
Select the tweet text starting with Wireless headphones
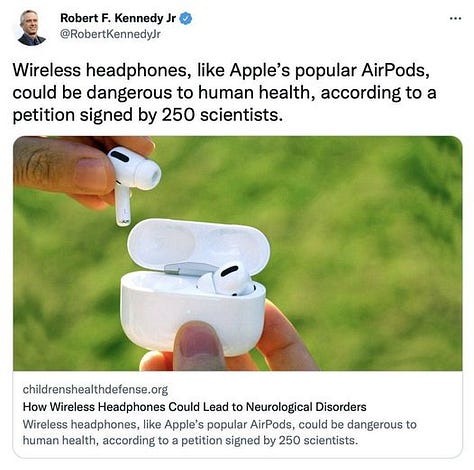(x=224, y=92)
